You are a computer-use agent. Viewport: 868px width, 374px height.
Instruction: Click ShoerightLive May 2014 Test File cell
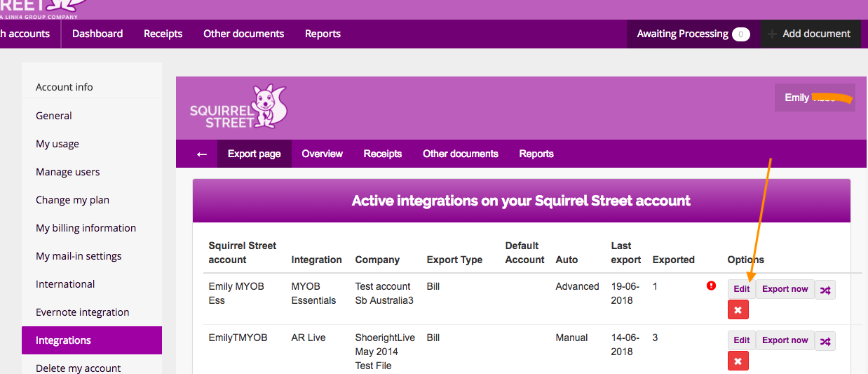[386, 352]
